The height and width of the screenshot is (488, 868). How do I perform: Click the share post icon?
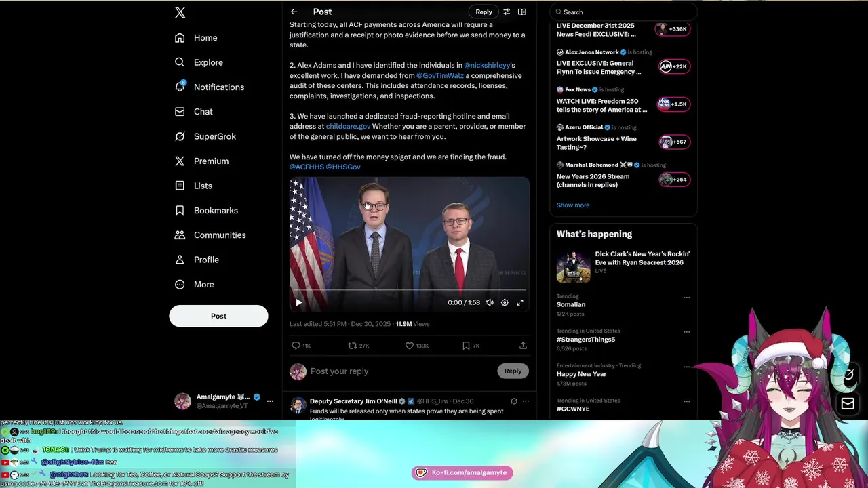coord(523,346)
